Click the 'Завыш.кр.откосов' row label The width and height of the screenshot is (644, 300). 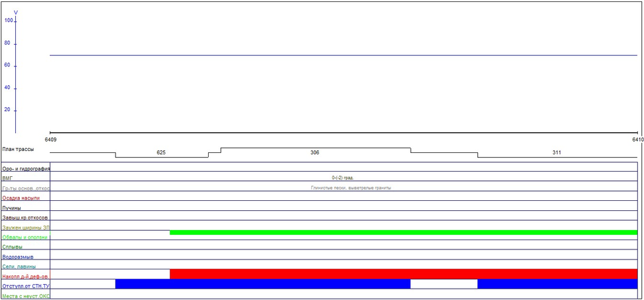tap(25, 218)
